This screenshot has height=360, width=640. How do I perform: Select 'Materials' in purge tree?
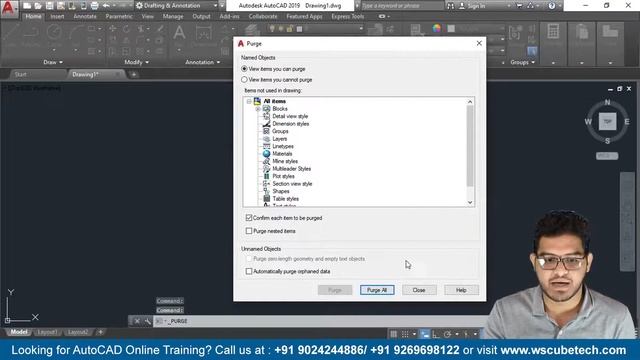point(282,154)
